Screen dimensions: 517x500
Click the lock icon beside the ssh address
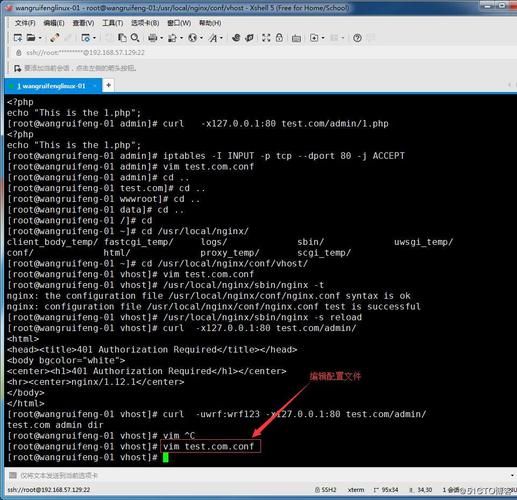pyautogui.click(x=19, y=53)
